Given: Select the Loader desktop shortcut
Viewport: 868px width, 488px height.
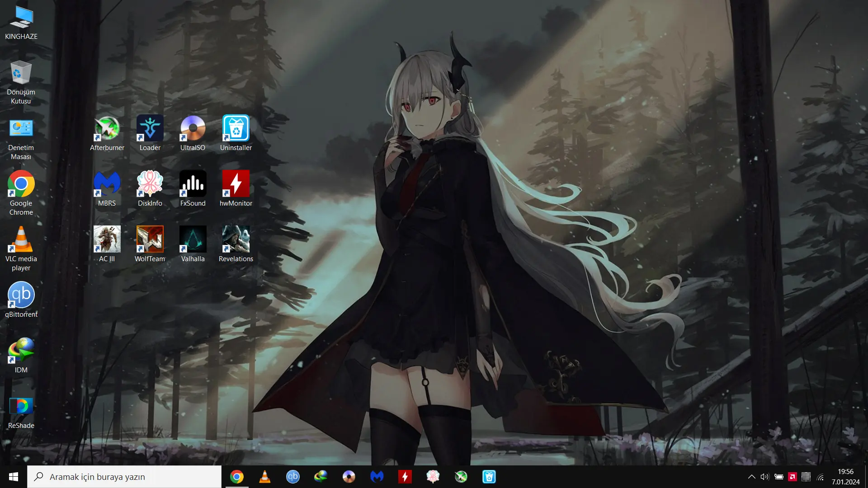Looking at the screenshot, I should (150, 133).
